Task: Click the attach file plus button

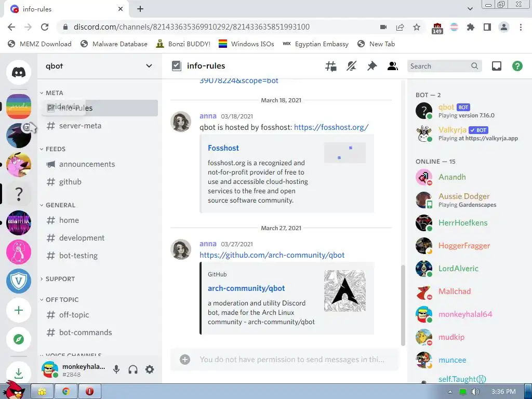Action: 185,360
